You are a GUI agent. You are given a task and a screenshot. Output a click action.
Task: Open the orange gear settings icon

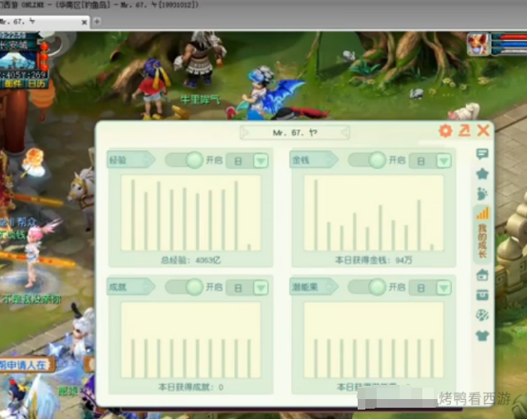[445, 130]
